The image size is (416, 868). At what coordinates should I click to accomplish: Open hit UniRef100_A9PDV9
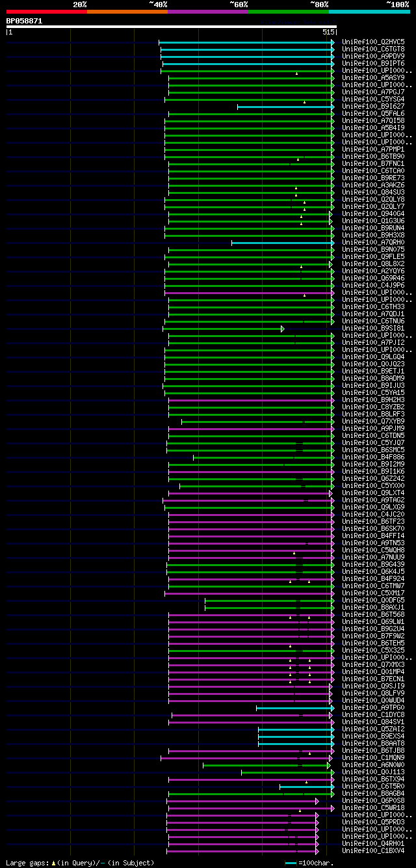coord(373,56)
